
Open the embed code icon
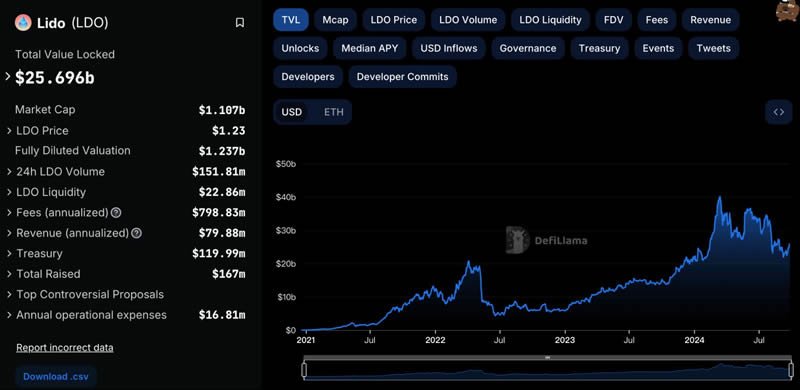pyautogui.click(x=779, y=112)
